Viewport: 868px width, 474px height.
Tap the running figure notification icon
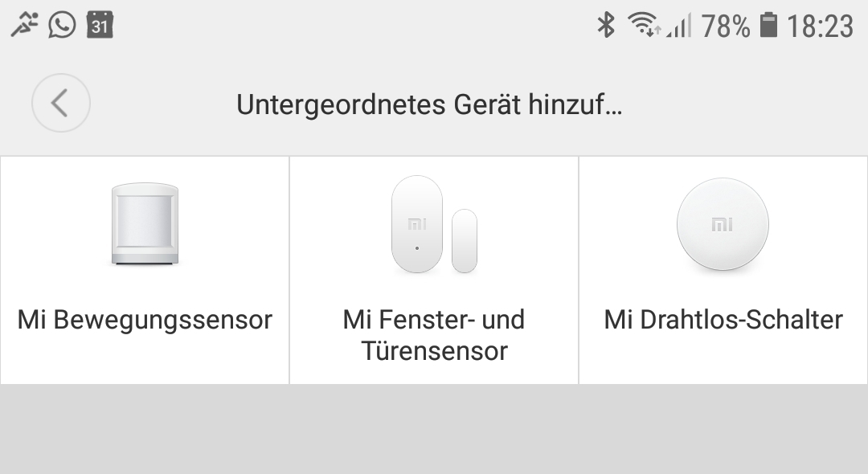(x=24, y=25)
